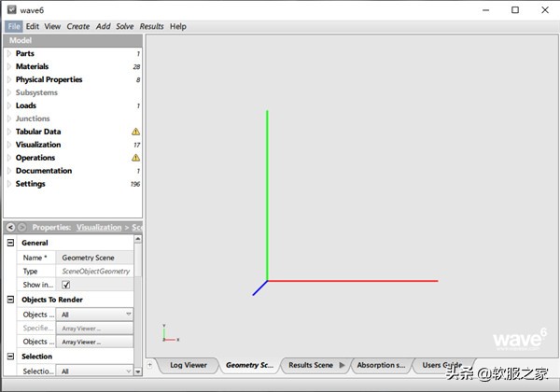560x392 pixels.
Task: Collapse the General properties section
Action: click(x=10, y=243)
